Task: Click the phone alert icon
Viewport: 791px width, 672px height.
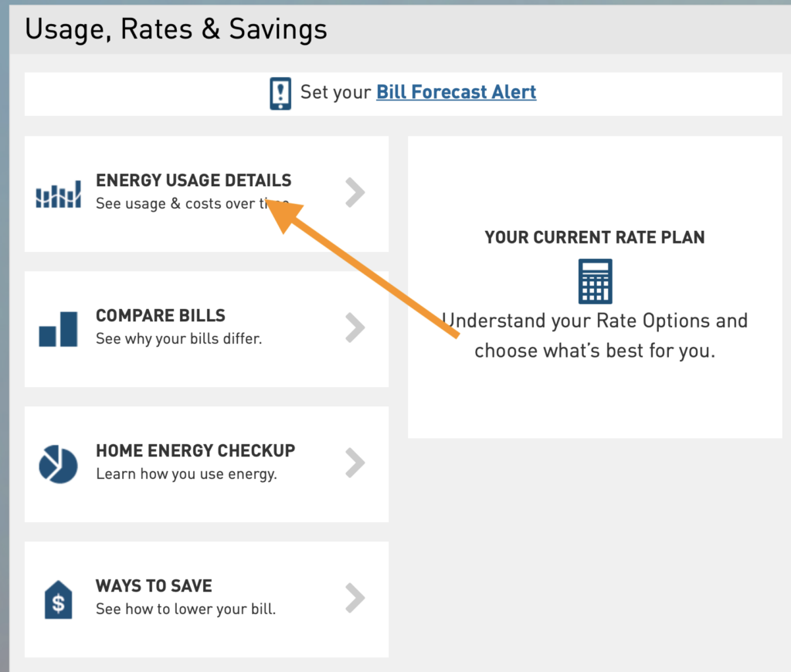Action: pyautogui.click(x=280, y=93)
